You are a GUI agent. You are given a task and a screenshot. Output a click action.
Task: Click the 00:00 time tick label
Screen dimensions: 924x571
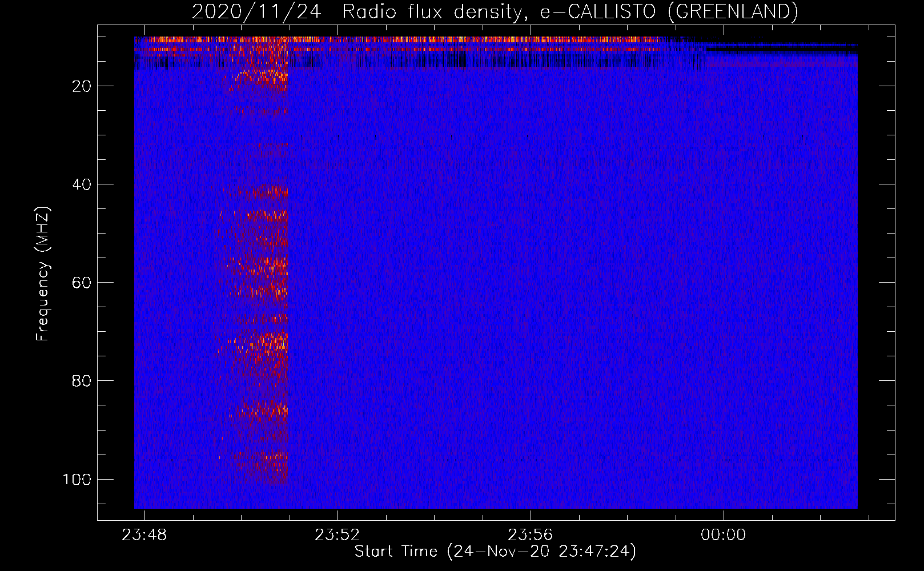click(x=724, y=535)
